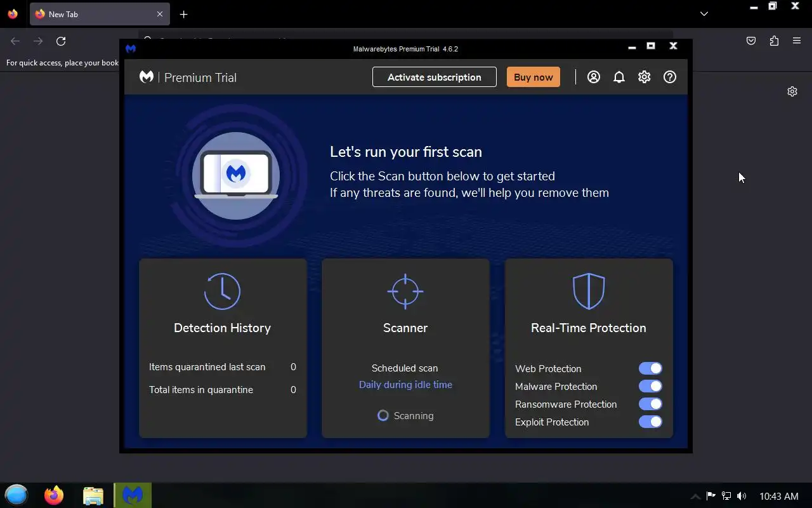
Task: Open the Malwarebytes notifications bell
Action: (x=619, y=77)
